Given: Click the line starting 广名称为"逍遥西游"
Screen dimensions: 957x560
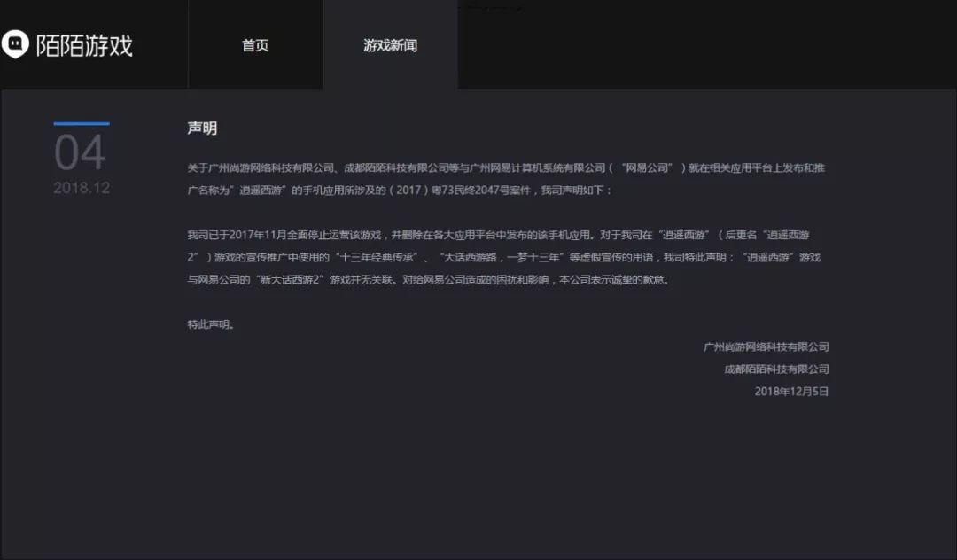Looking at the screenshot, I should pyautogui.click(x=399, y=191).
